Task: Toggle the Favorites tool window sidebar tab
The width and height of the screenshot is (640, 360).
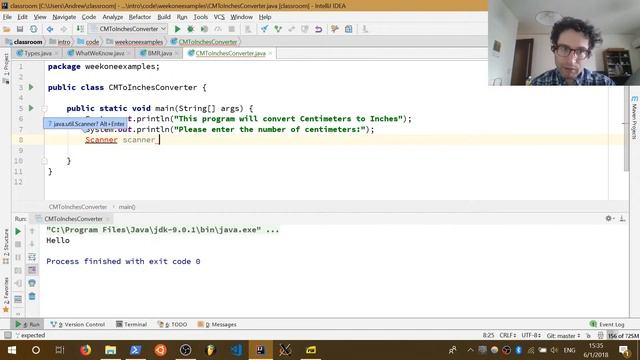Action: [6, 294]
